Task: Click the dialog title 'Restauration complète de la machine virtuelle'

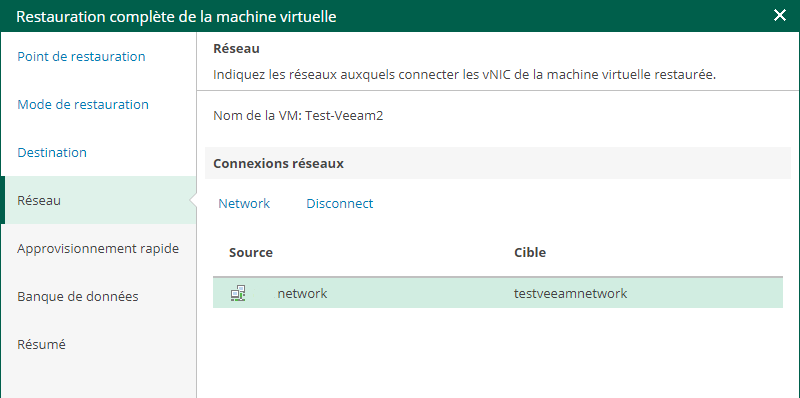Action: (x=177, y=16)
